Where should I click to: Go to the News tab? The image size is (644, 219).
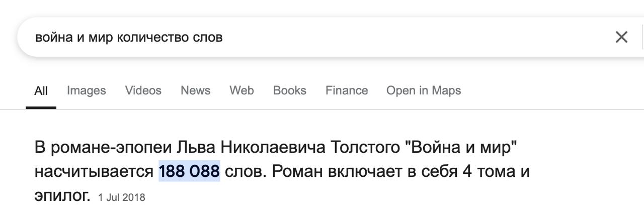pyautogui.click(x=195, y=90)
